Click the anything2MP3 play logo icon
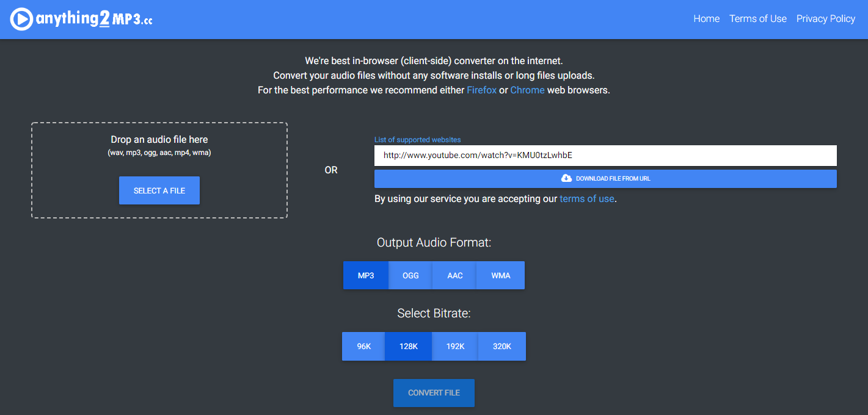 click(x=21, y=18)
